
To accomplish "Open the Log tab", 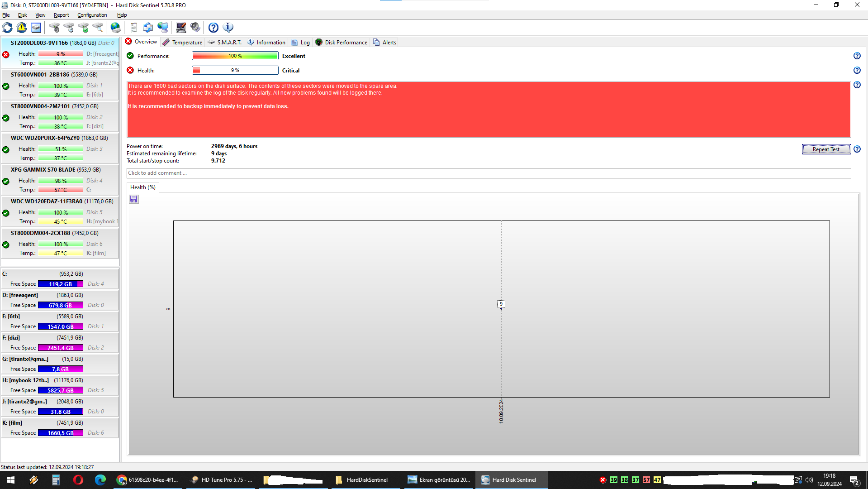I will (x=301, y=43).
